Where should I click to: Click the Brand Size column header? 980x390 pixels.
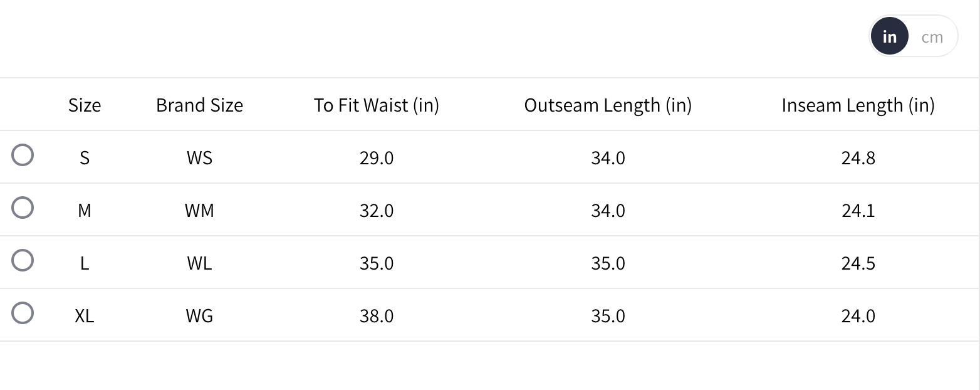click(199, 105)
